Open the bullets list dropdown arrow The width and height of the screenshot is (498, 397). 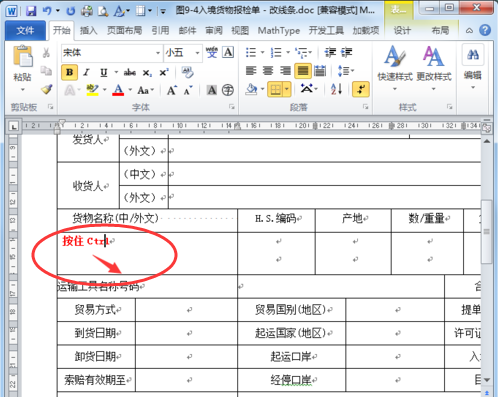(x=262, y=52)
